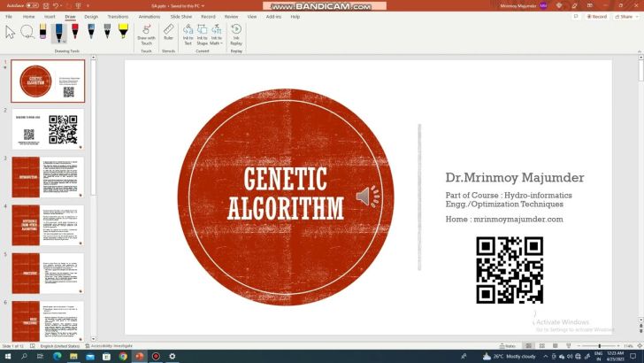Start Slide Show from status bar

click(x=569, y=346)
